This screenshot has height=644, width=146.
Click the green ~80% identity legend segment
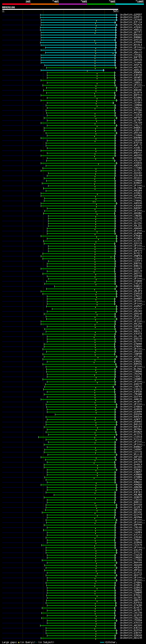point(101,4)
